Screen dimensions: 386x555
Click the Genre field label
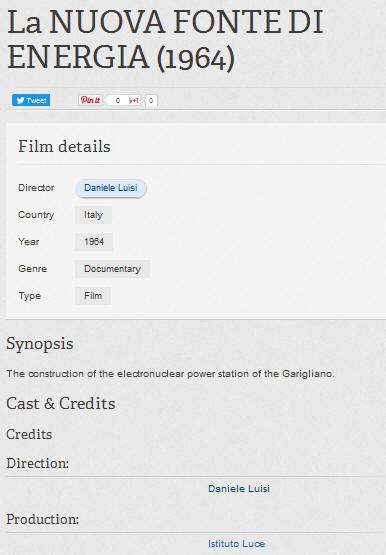(x=33, y=269)
